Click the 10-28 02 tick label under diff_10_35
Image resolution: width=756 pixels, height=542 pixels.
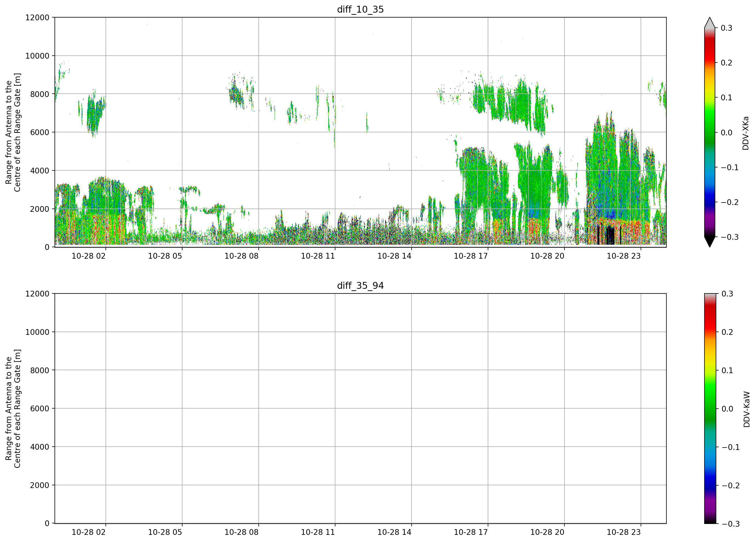89,256
